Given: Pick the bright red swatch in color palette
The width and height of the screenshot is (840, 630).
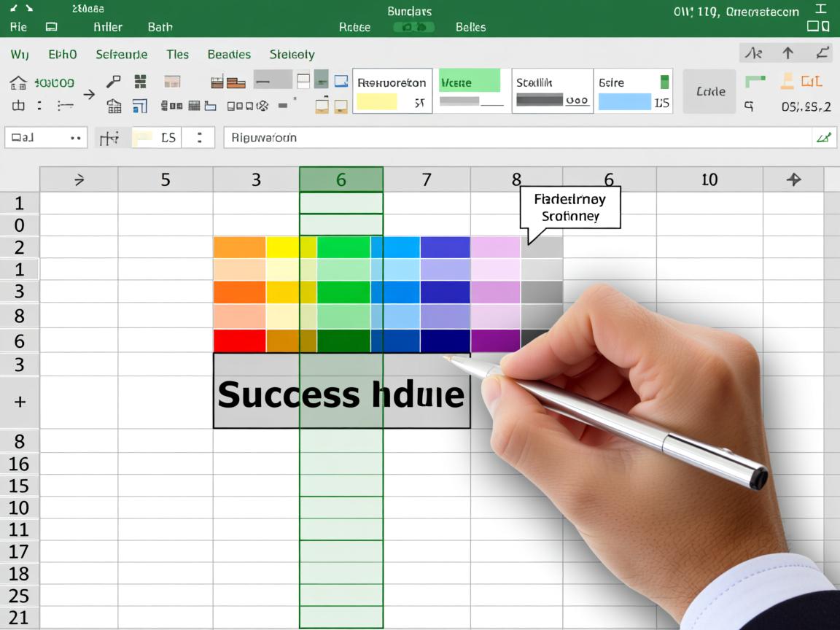Looking at the screenshot, I should [x=239, y=341].
